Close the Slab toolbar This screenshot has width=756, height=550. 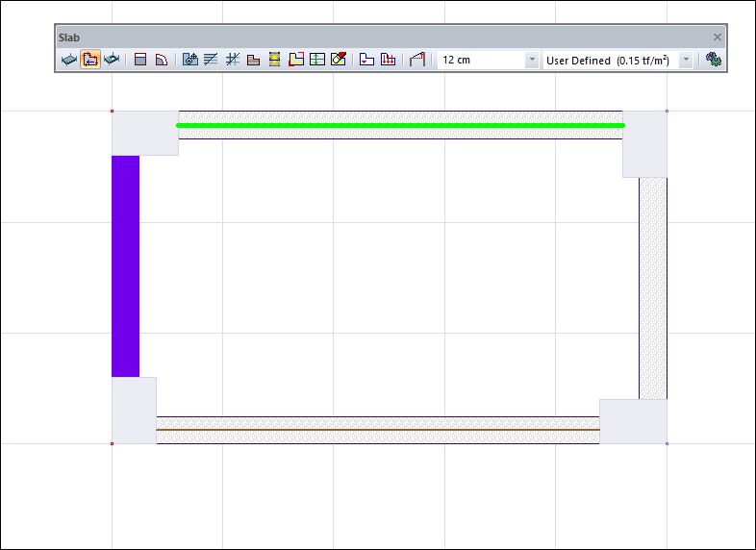coord(717,37)
